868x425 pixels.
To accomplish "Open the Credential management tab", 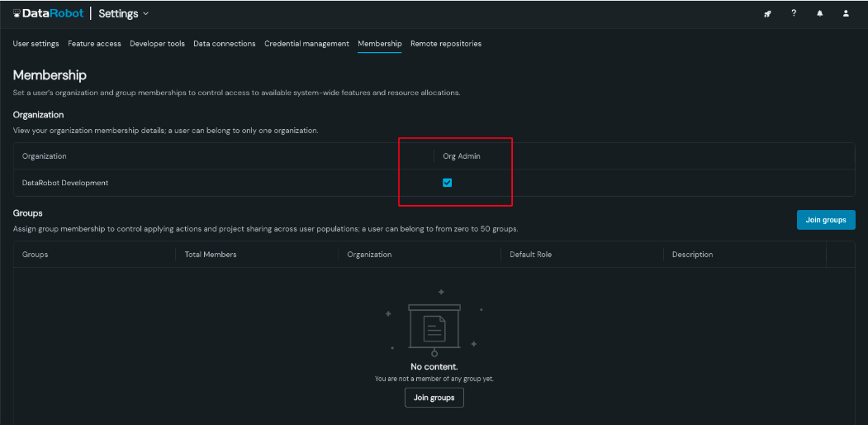I will click(x=306, y=44).
